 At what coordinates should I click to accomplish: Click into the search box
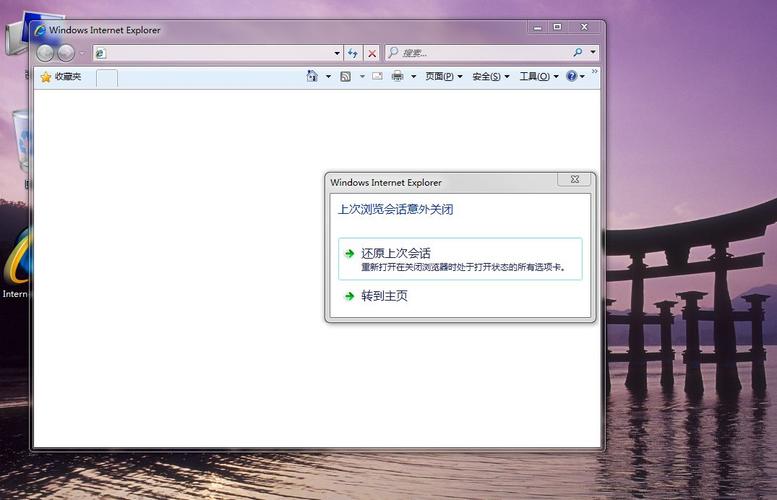click(479, 53)
